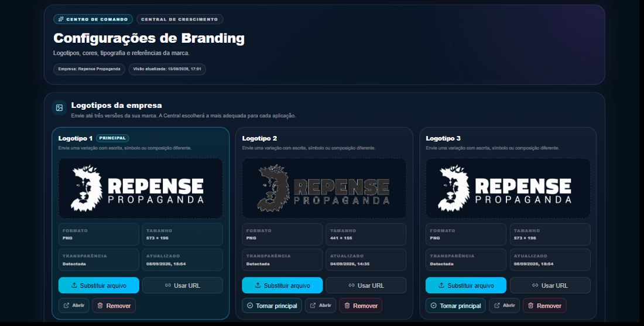Viewport: 644px width, 326px height.
Task: Open Logotipo 1 with Abrir button
Action: click(x=74, y=305)
